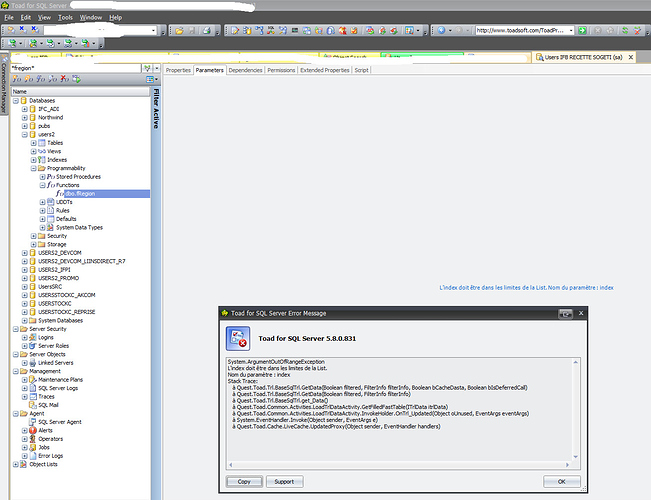Select the Maintenance Plans tree item
This screenshot has width=651, height=500.
61,380
